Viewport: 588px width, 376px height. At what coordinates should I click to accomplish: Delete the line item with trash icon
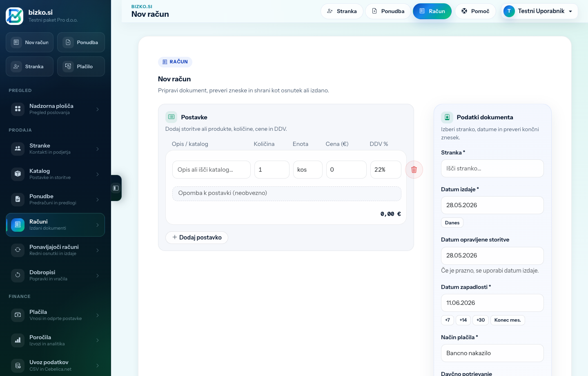pos(414,170)
